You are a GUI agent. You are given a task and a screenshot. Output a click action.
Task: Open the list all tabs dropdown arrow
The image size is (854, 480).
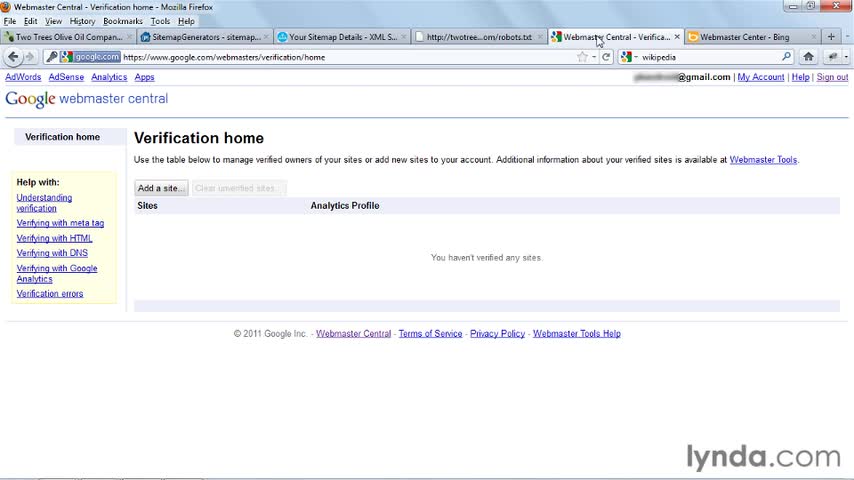(847, 37)
